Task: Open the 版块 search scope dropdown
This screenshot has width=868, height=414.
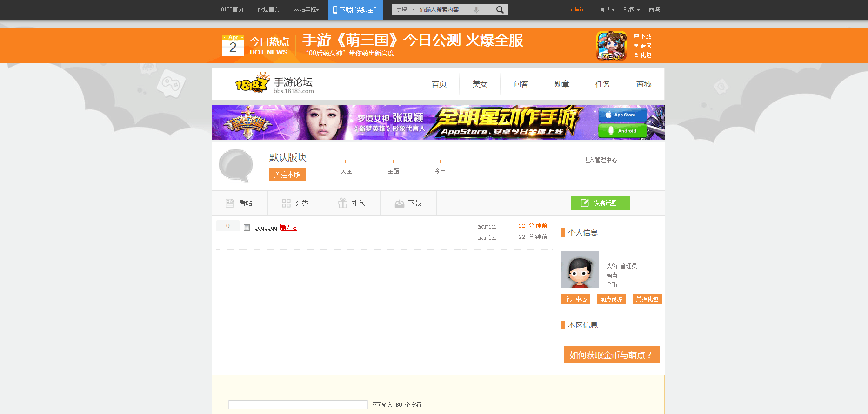Action: coord(405,10)
